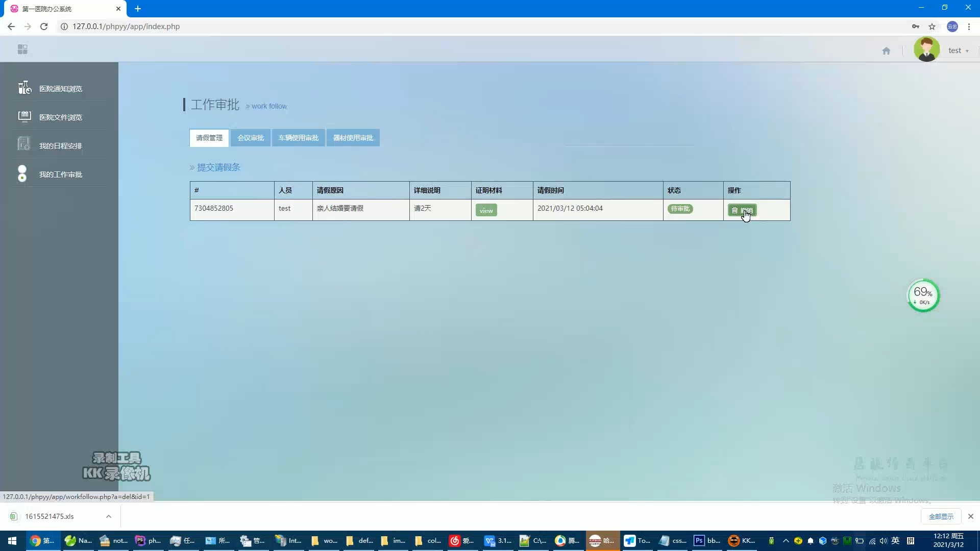This screenshot has width=980, height=551.
Task: Select the 请假管理 tab
Action: (209, 138)
